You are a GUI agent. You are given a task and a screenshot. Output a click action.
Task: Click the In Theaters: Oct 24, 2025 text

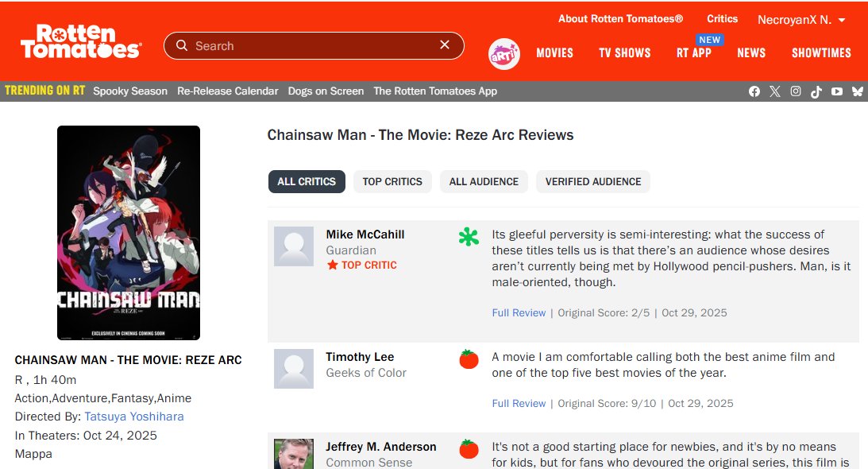[86, 436]
